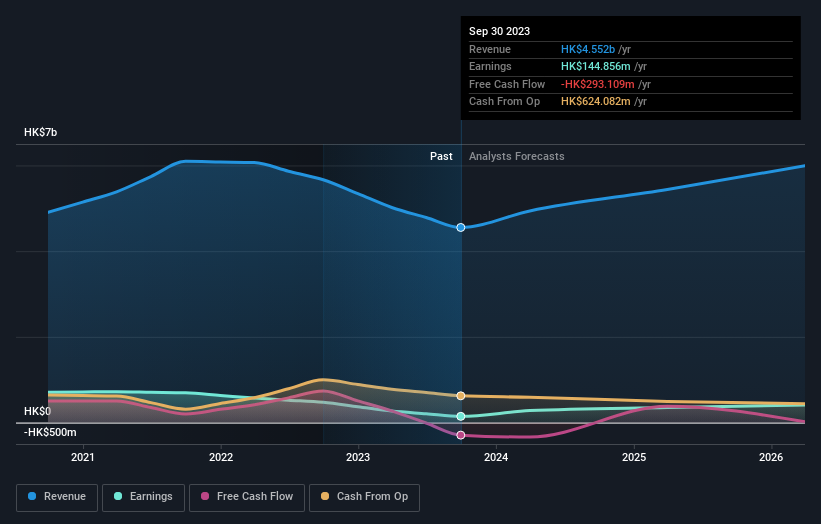This screenshot has height=524, width=821.
Task: Toggle the Revenue legend series
Action: click(x=57, y=497)
